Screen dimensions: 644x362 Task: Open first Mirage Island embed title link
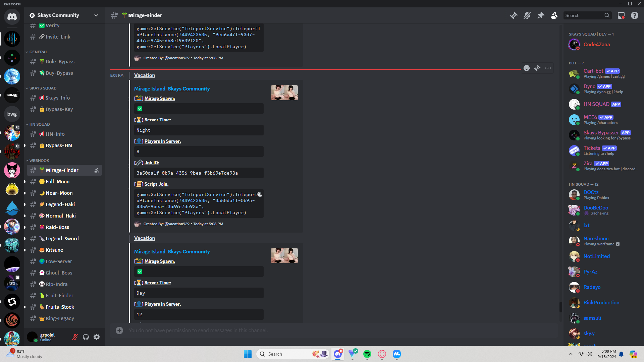[x=150, y=89]
